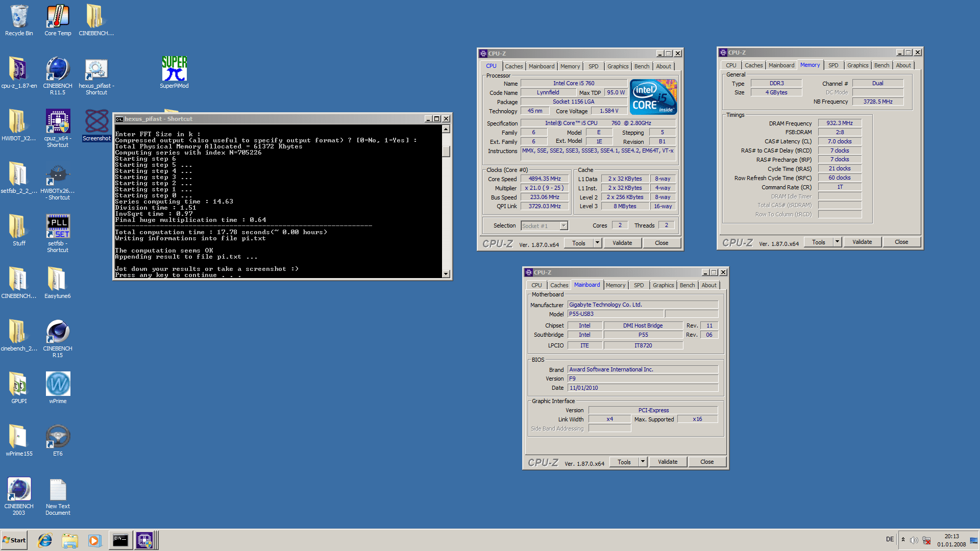The width and height of the screenshot is (980, 551).
Task: Switch to SPD tab in Mainboard window
Action: pos(639,285)
